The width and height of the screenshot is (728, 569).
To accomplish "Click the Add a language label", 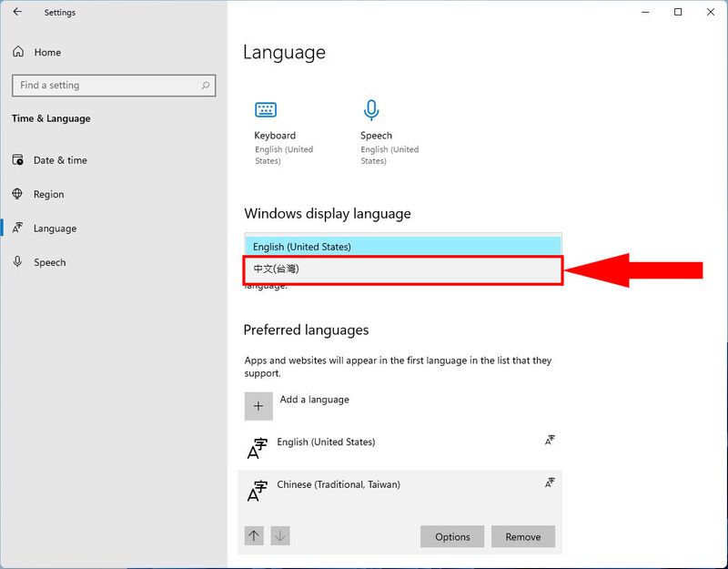I will tap(314, 400).
